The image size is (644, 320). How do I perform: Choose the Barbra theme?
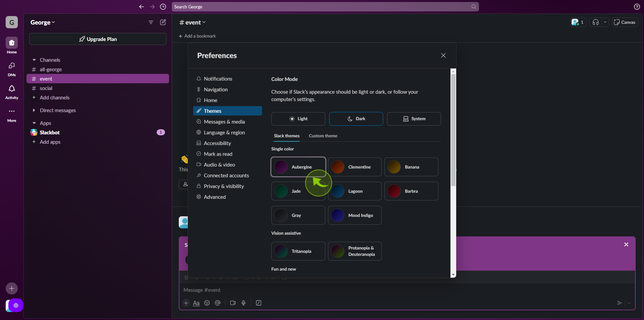point(411,191)
